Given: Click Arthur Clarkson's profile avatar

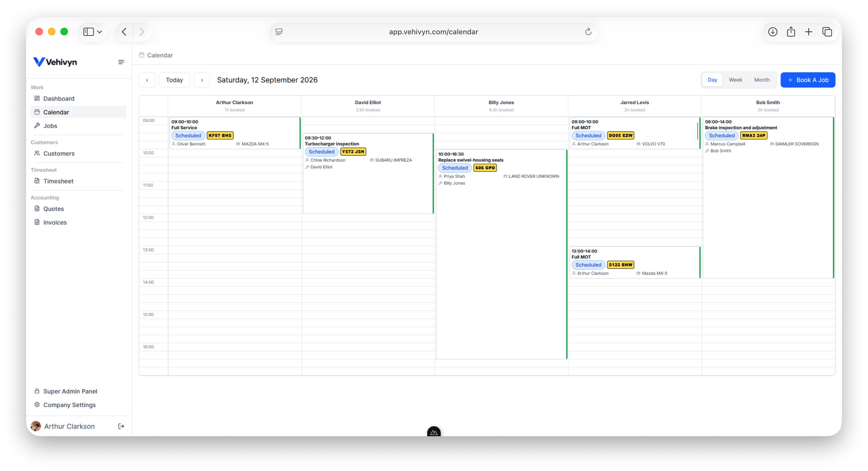Looking at the screenshot, I should point(36,426).
